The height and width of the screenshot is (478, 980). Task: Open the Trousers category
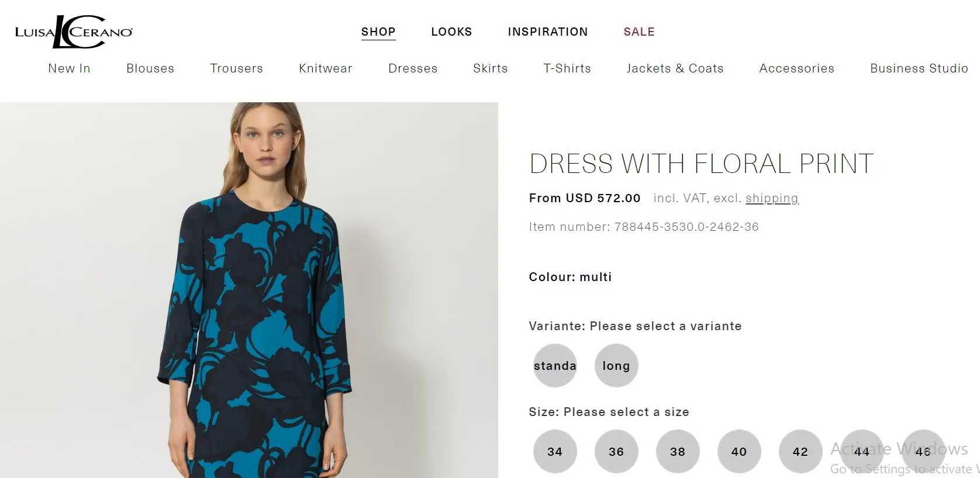tap(236, 68)
